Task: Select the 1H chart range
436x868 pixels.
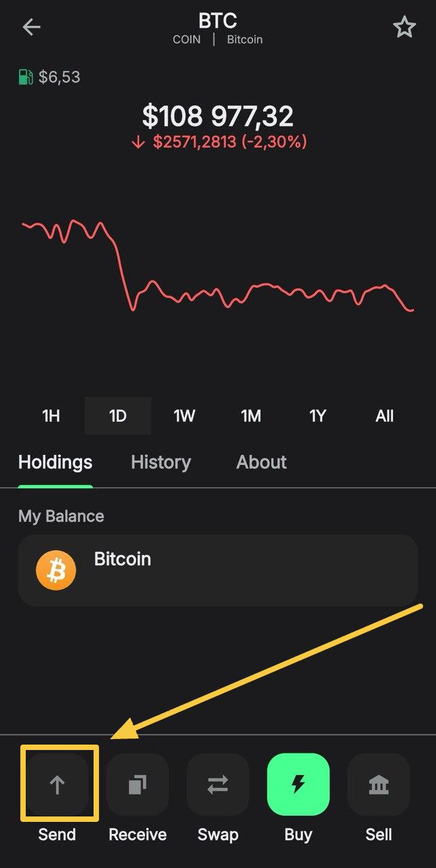Action: coord(51,416)
